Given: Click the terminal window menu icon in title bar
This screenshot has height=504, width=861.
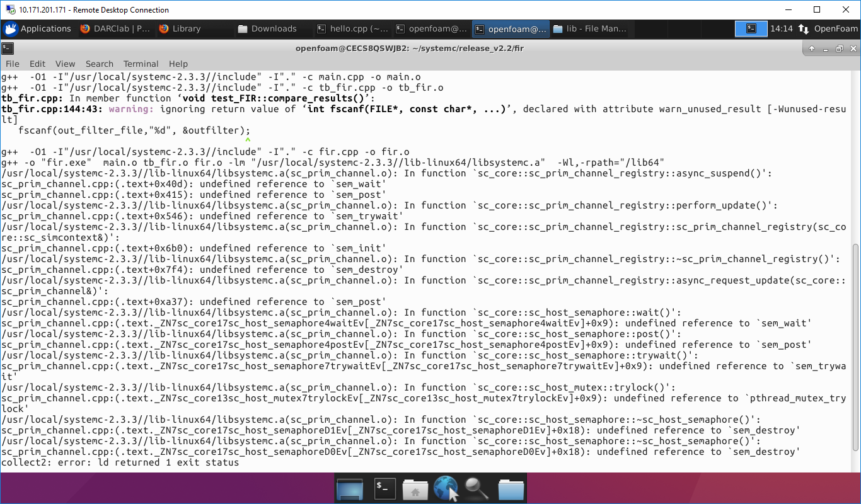Looking at the screenshot, I should [x=8, y=49].
